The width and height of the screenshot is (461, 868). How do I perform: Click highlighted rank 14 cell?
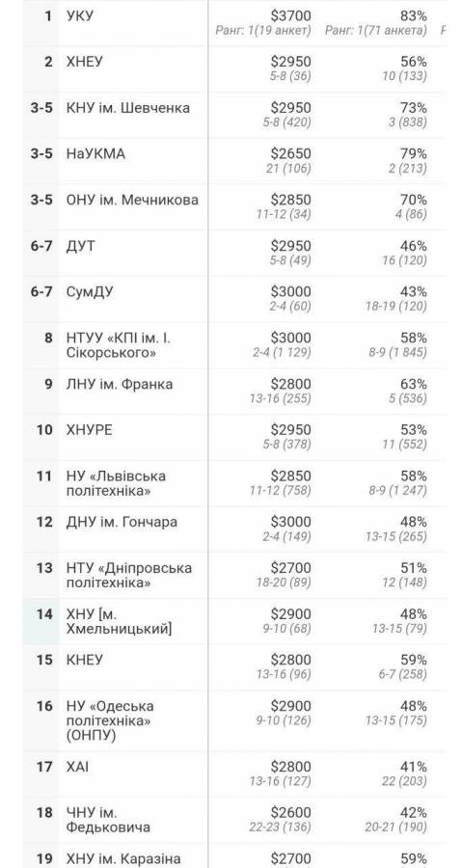[41, 621]
